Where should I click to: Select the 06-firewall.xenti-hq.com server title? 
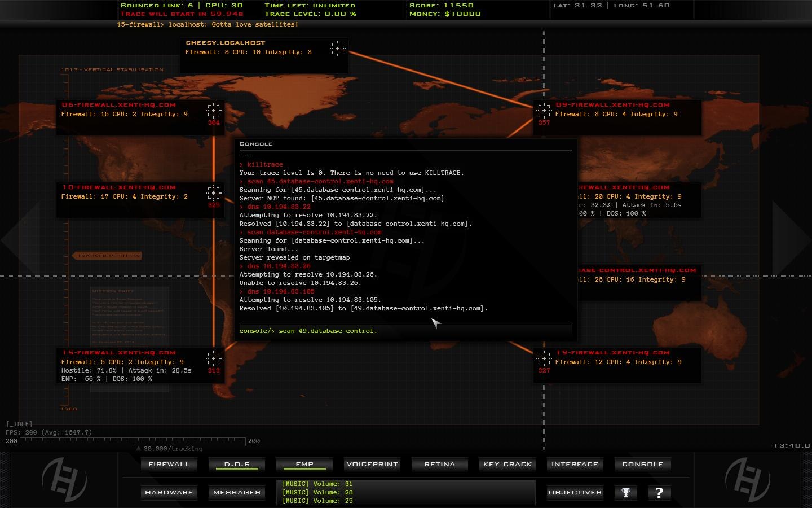(119, 105)
